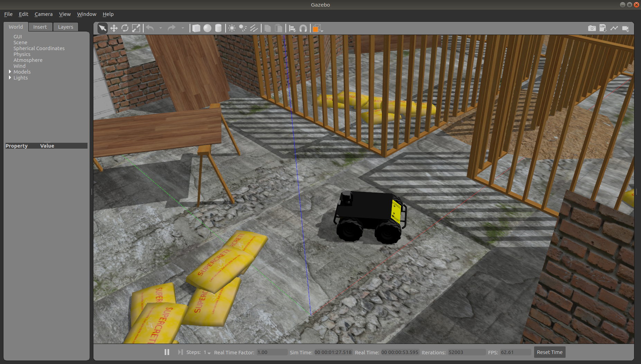Take a screenshot with camera icon
Viewport: 641px width, 364px height.
(592, 28)
